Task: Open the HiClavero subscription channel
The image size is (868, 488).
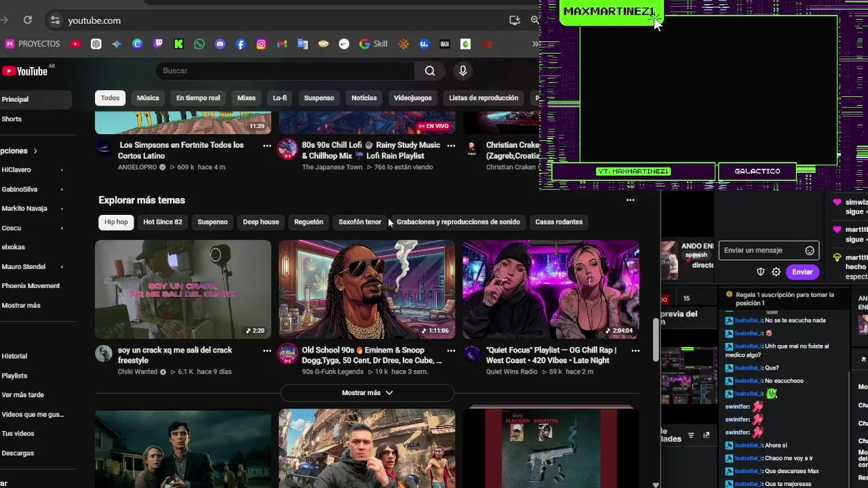Action: tap(16, 170)
